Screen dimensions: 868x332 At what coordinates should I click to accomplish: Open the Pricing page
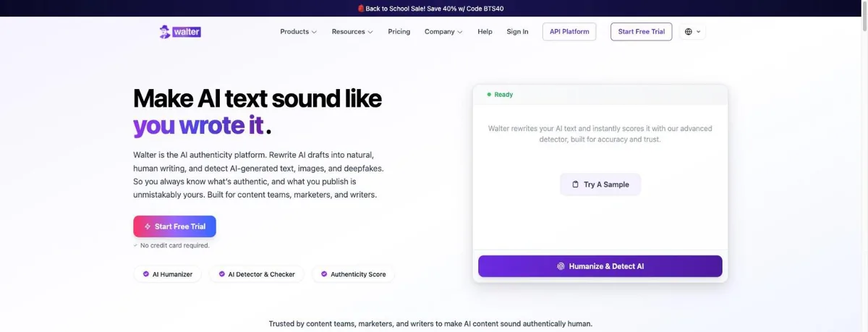(x=399, y=32)
